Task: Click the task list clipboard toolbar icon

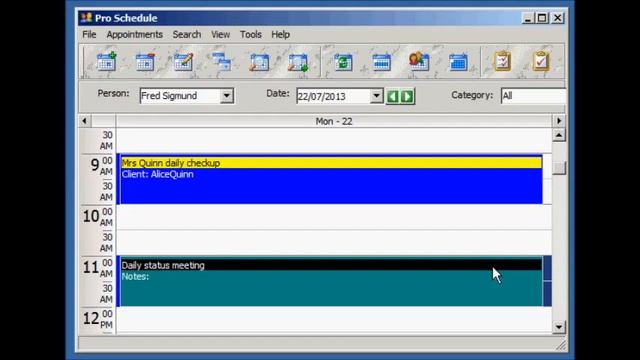Action: pos(502,62)
